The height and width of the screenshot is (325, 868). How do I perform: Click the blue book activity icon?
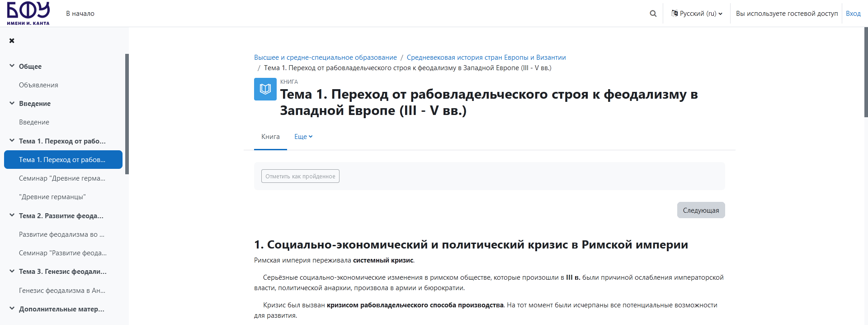click(x=265, y=89)
